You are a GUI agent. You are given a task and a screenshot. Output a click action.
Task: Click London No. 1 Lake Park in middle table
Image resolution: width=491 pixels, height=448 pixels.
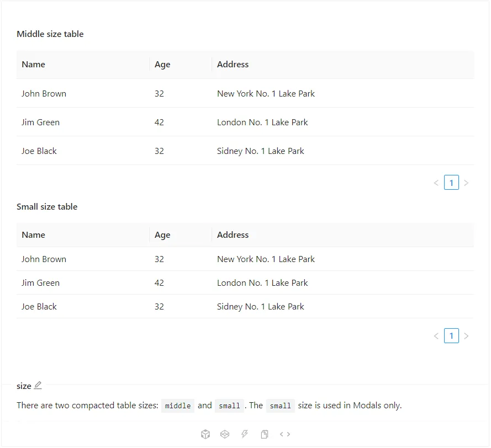click(262, 122)
